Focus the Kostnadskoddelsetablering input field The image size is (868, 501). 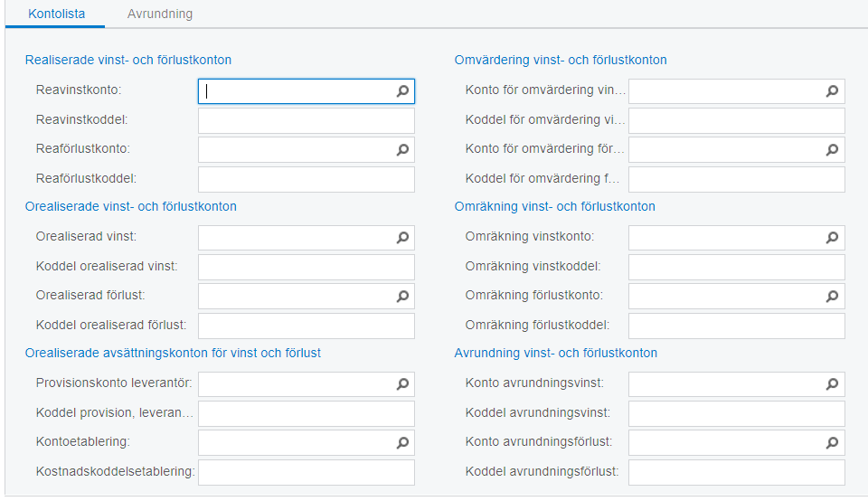point(306,472)
